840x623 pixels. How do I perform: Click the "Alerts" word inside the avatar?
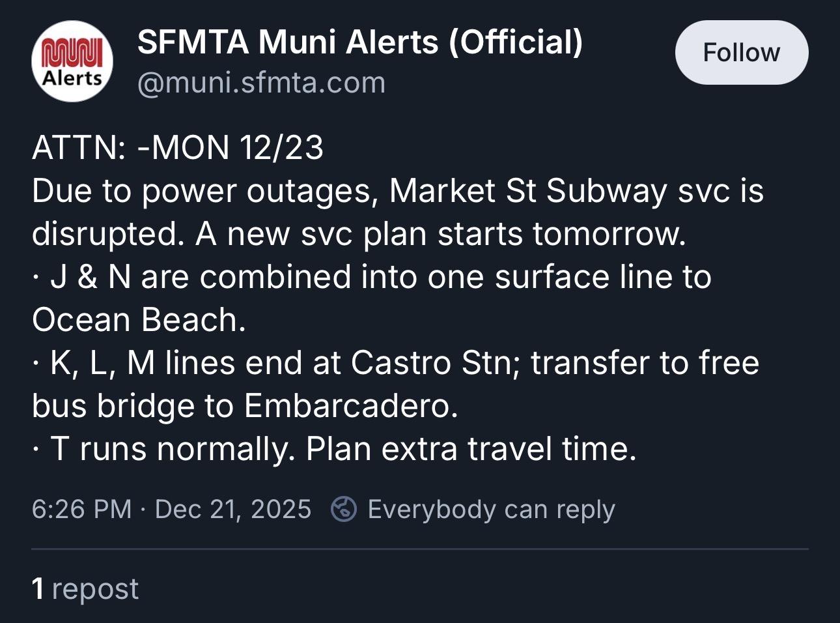(x=72, y=78)
